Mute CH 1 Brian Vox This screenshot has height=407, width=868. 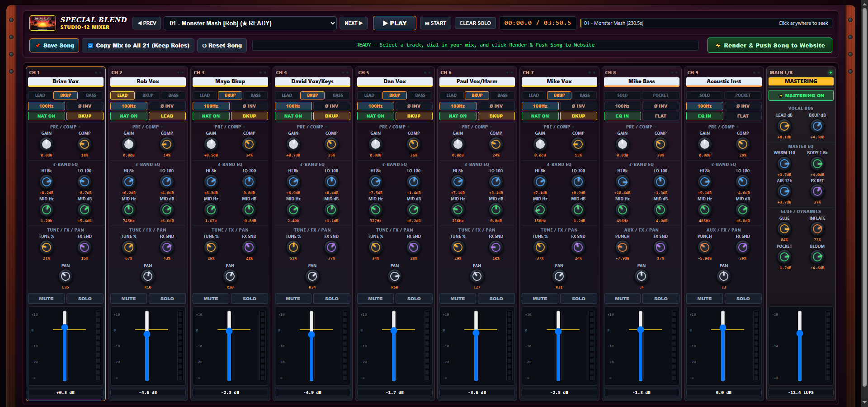click(x=46, y=298)
